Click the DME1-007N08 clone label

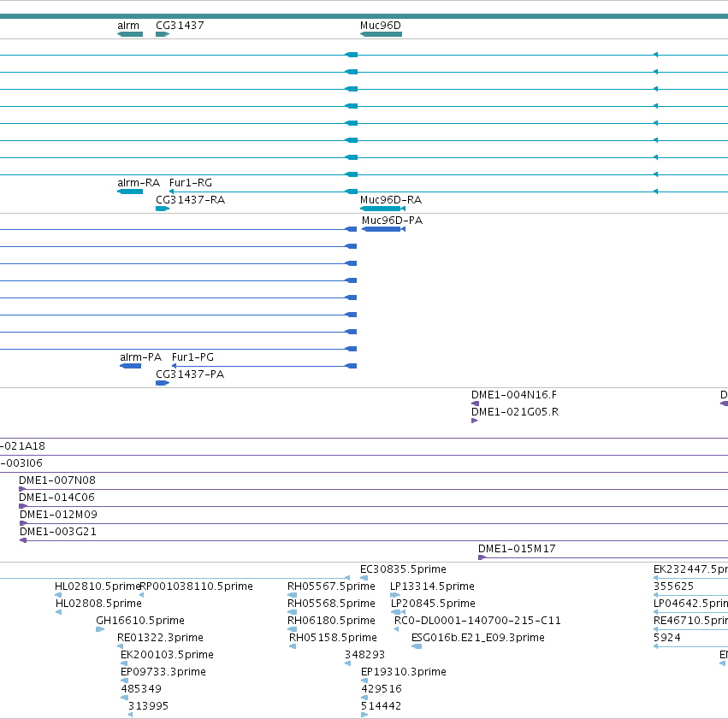[57, 480]
